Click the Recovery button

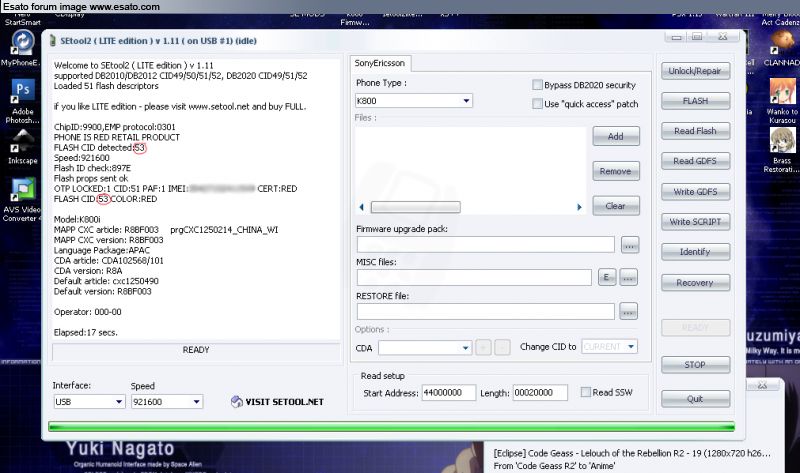pos(695,283)
